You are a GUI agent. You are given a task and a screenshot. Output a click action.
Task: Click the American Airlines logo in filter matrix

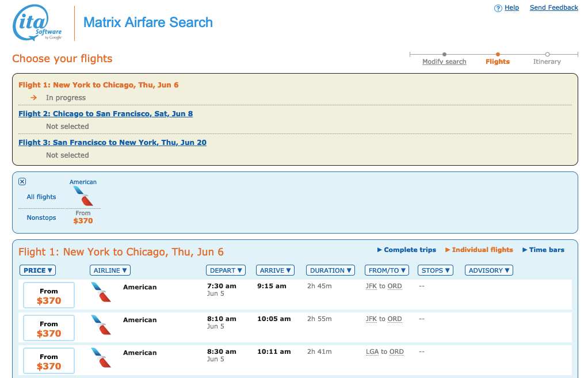click(83, 196)
